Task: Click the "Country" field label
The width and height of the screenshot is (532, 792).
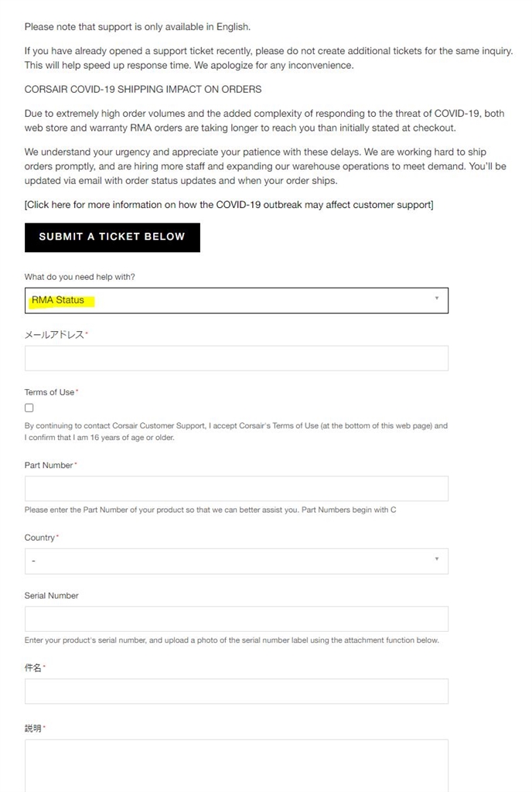Action: click(39, 538)
